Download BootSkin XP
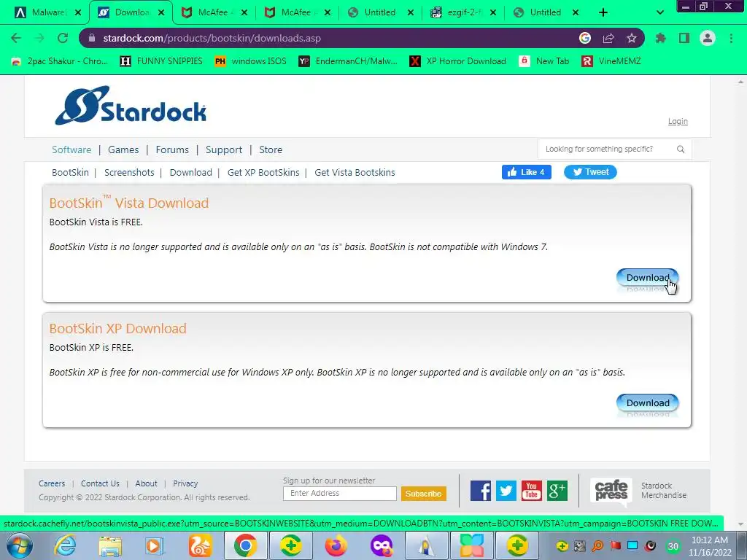Viewport: 747px width, 560px height. (x=648, y=402)
